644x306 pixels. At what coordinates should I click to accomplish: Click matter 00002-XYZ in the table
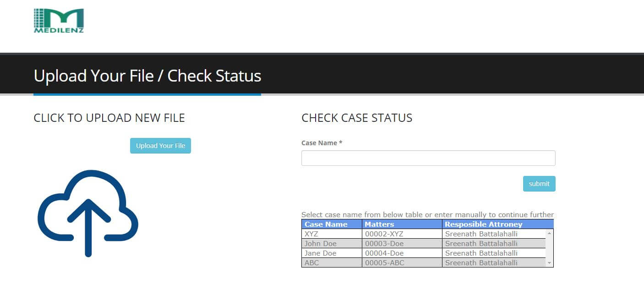coord(384,234)
